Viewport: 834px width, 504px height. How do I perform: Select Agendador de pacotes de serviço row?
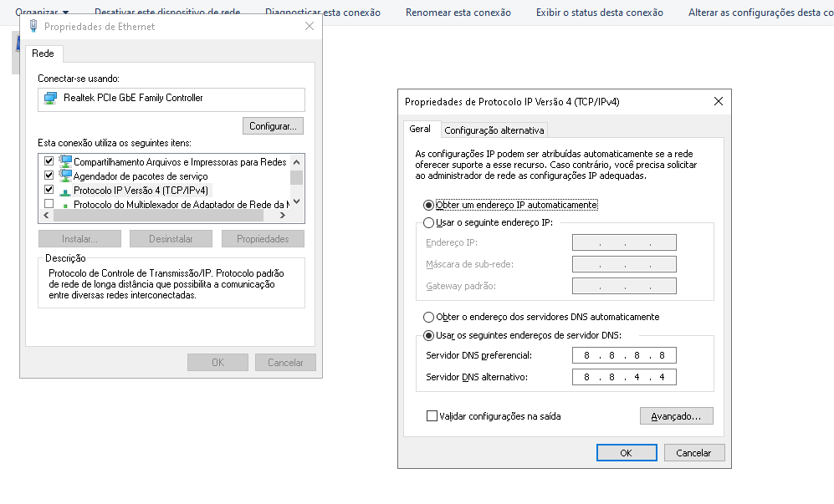(141, 176)
